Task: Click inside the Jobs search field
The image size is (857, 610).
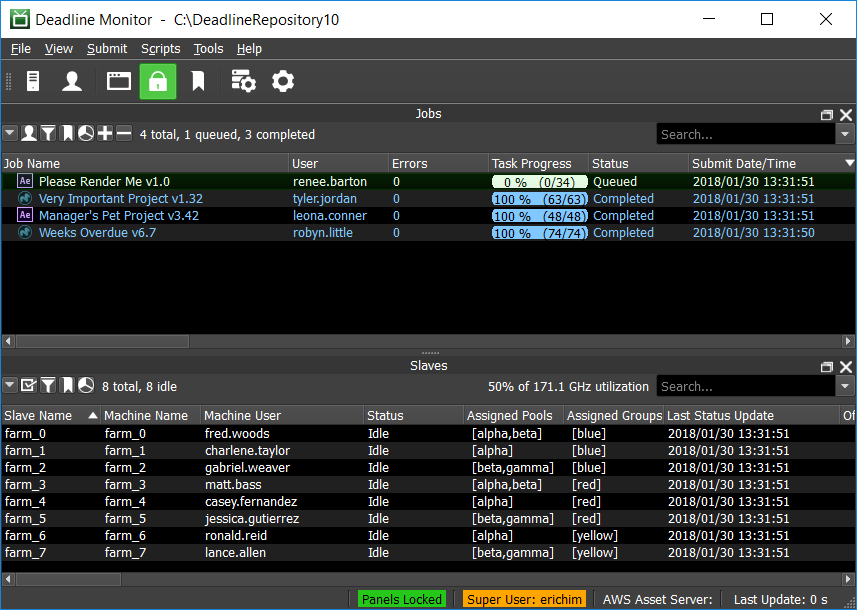Action: [x=746, y=134]
